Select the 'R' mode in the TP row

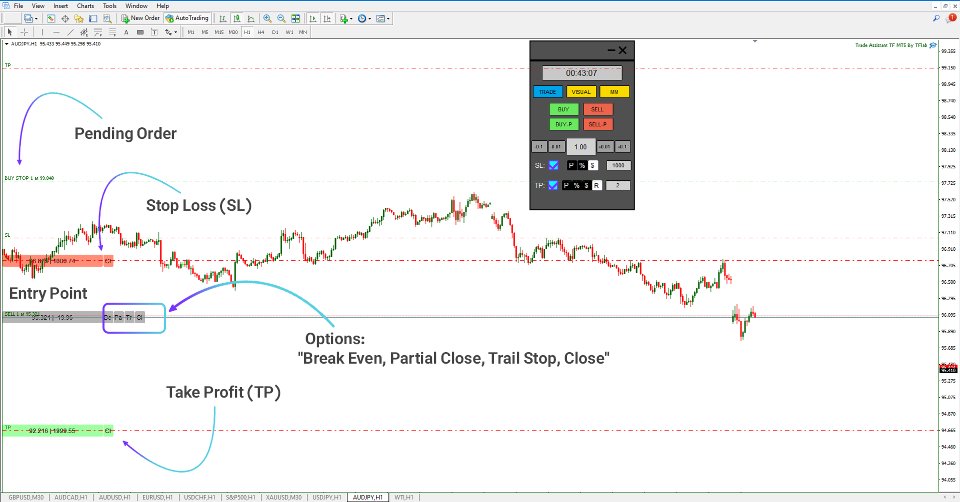tap(596, 185)
